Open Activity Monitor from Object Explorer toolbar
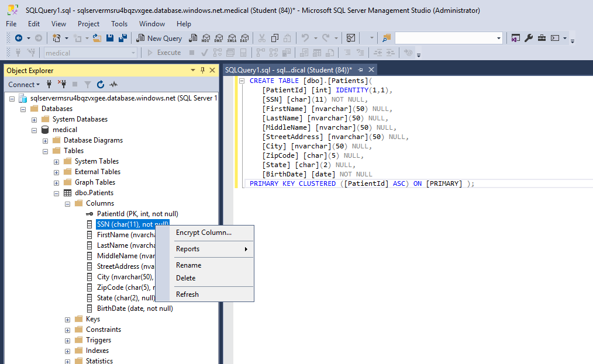 click(113, 84)
